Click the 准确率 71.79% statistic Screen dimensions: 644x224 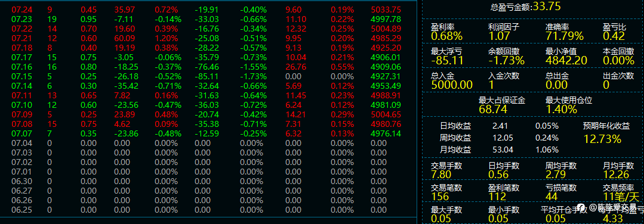tap(565, 36)
